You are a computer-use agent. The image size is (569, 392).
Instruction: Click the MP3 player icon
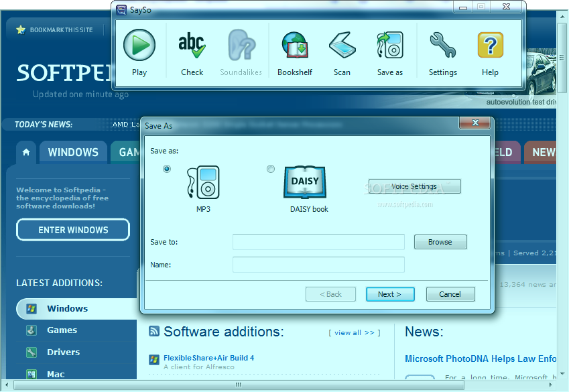pyautogui.click(x=203, y=182)
